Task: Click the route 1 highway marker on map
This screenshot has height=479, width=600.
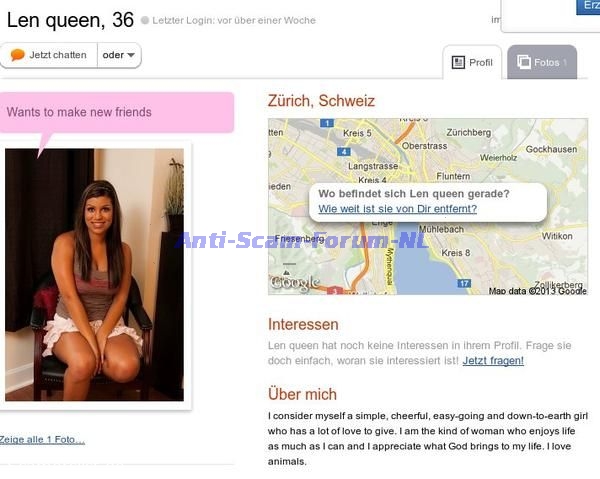Action: (x=327, y=123)
